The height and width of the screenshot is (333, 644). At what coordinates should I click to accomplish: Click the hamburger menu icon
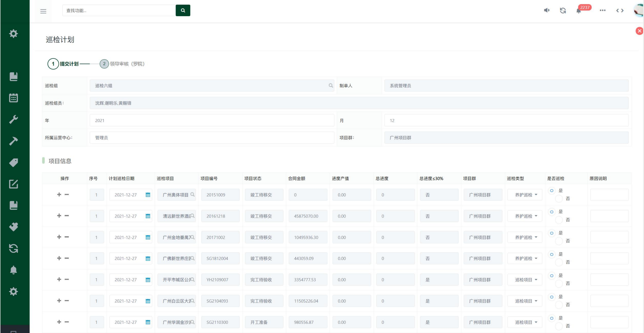43,11
